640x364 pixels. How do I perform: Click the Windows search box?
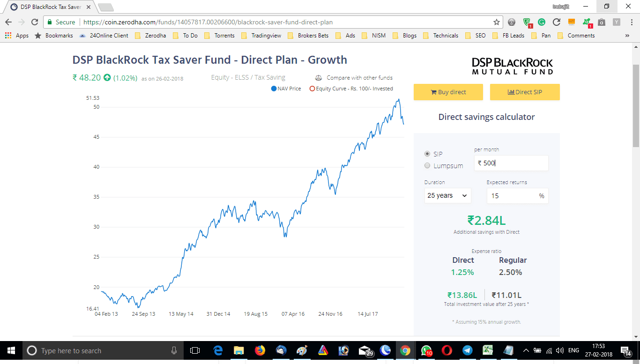(103, 350)
